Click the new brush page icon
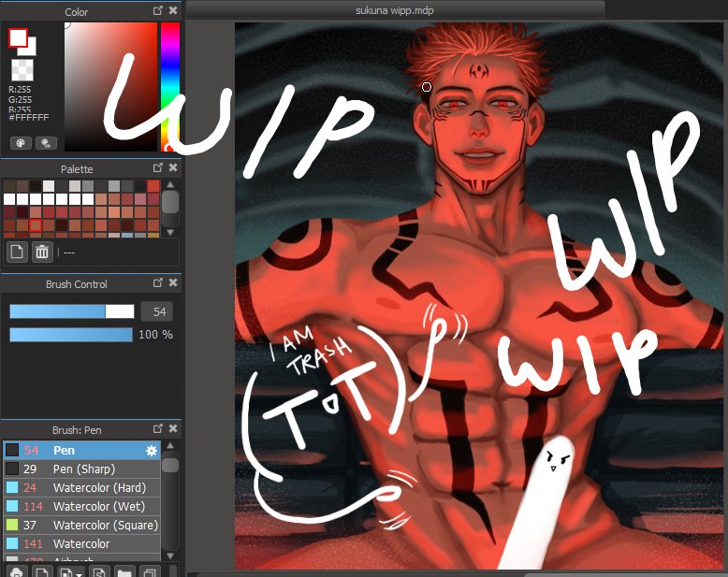The image size is (728, 577). pos(42,571)
